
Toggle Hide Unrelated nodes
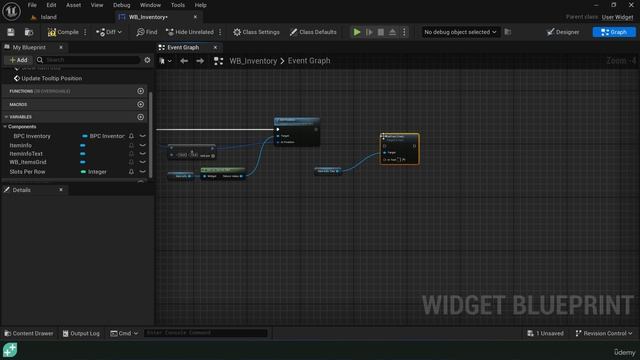190,32
